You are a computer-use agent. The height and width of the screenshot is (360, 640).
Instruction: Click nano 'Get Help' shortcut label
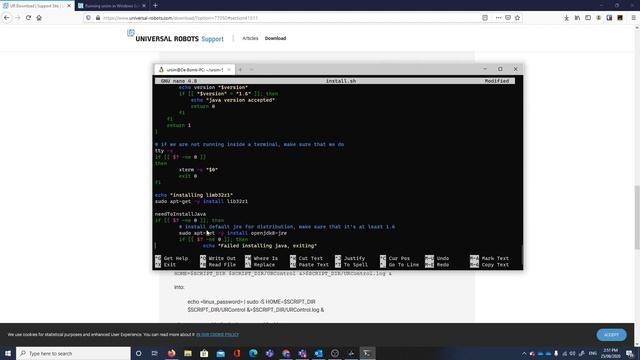pos(176,258)
